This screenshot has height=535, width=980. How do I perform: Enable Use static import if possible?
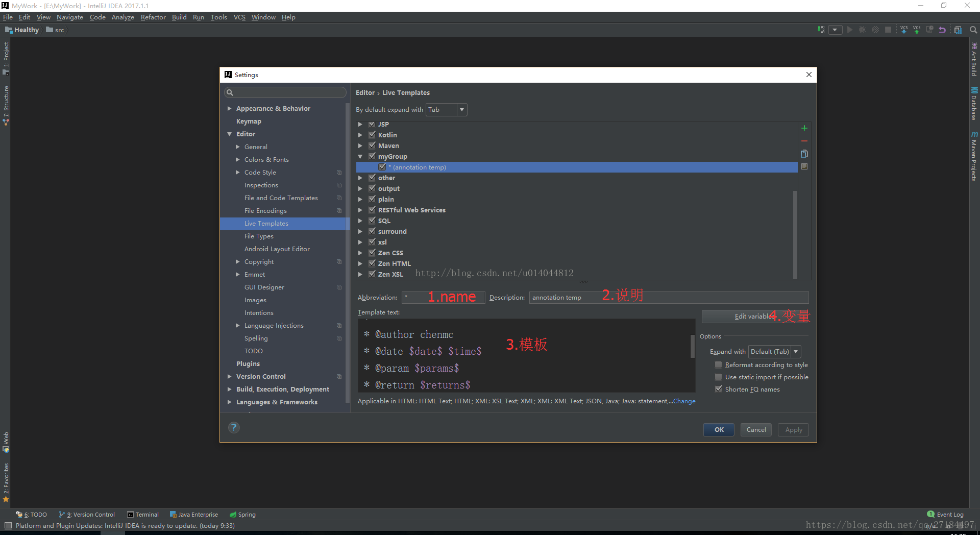tap(718, 377)
